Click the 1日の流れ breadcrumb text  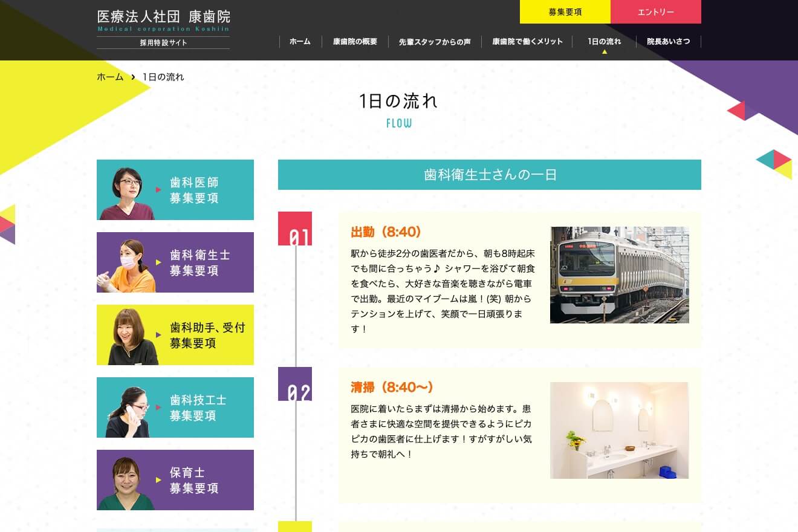pyautogui.click(x=163, y=77)
